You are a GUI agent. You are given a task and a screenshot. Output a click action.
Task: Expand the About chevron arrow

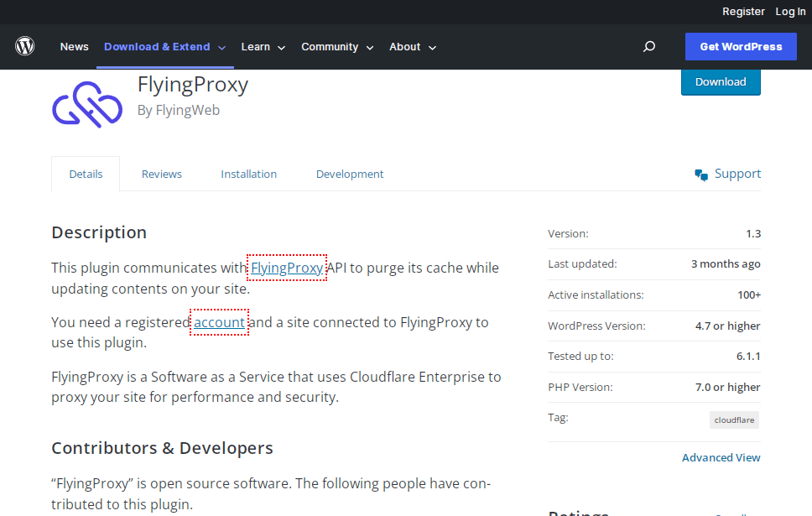pos(432,48)
